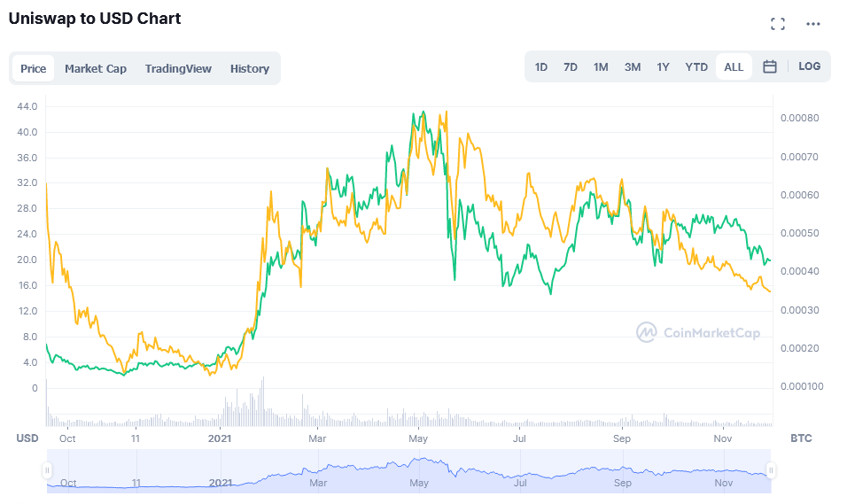Open the fullscreen chart icon
The height and width of the screenshot is (504, 847).
tap(777, 24)
